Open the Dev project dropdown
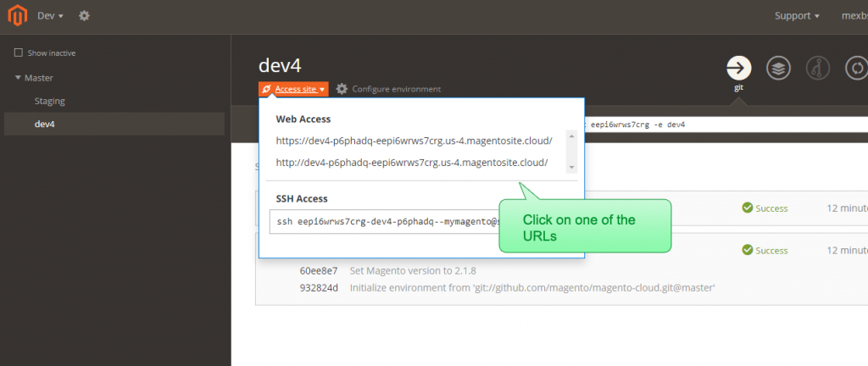Viewport: 868px width, 366px height. [x=50, y=16]
